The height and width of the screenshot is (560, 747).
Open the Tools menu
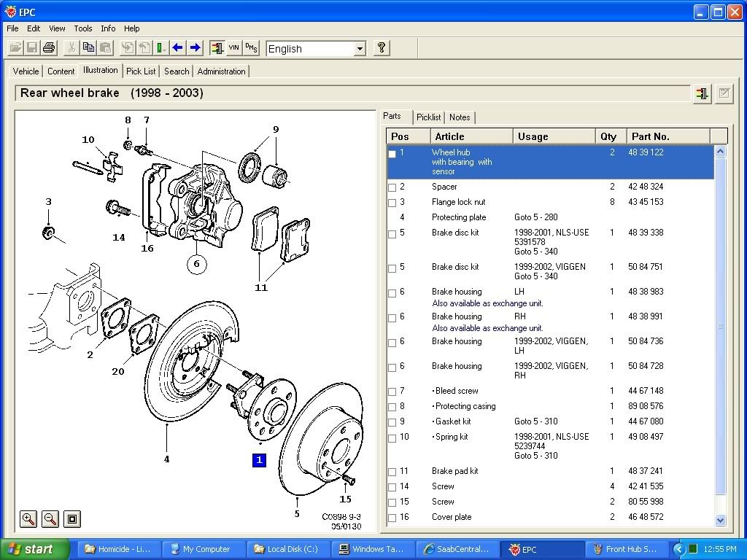coord(82,28)
